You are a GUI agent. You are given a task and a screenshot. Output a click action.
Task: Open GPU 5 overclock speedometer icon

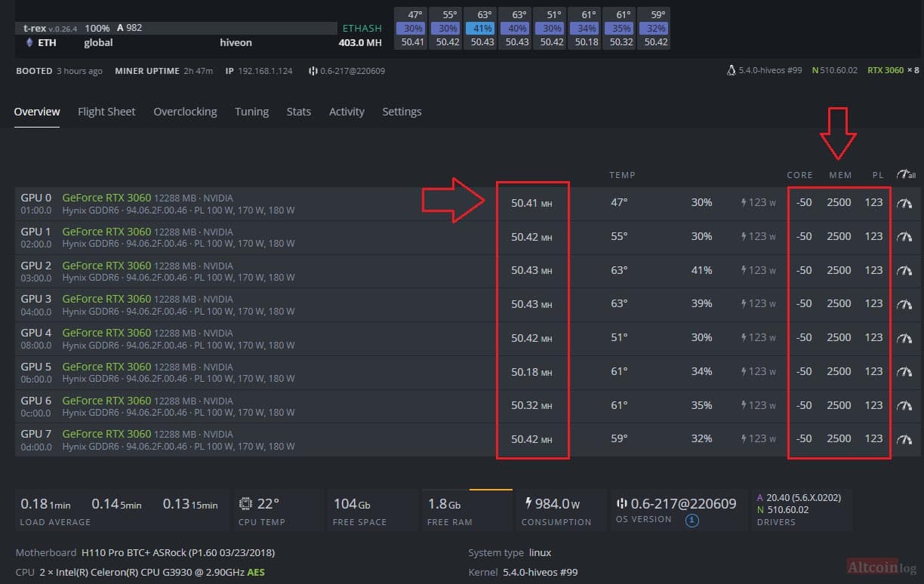(904, 371)
